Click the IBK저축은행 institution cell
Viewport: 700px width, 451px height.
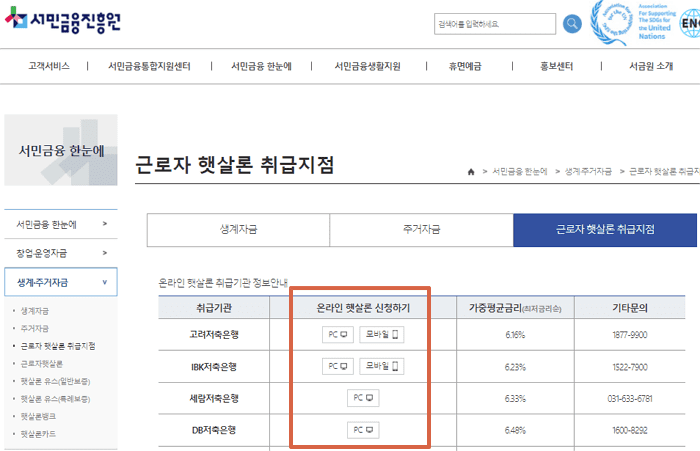214,367
